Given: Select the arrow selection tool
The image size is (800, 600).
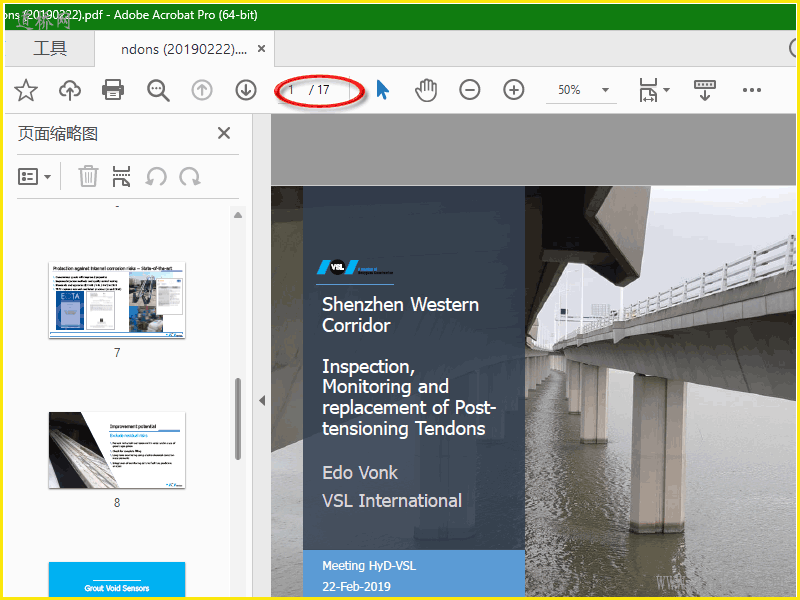Looking at the screenshot, I should (382, 90).
